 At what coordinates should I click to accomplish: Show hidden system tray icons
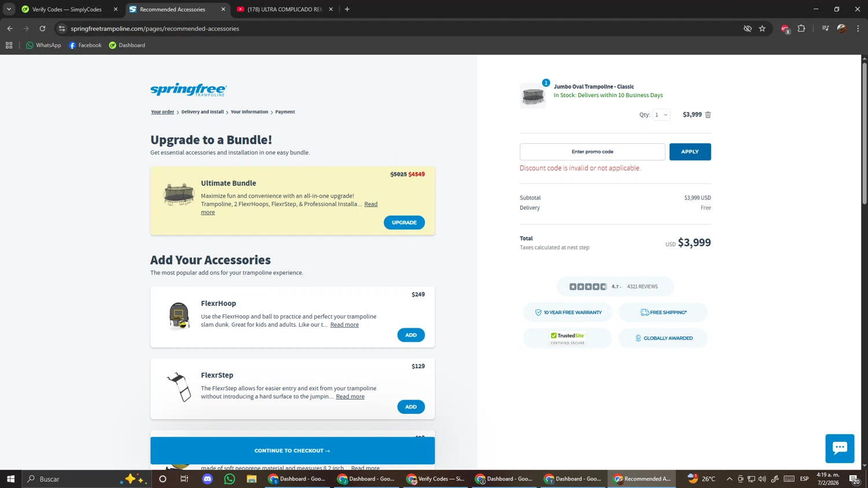(729, 479)
